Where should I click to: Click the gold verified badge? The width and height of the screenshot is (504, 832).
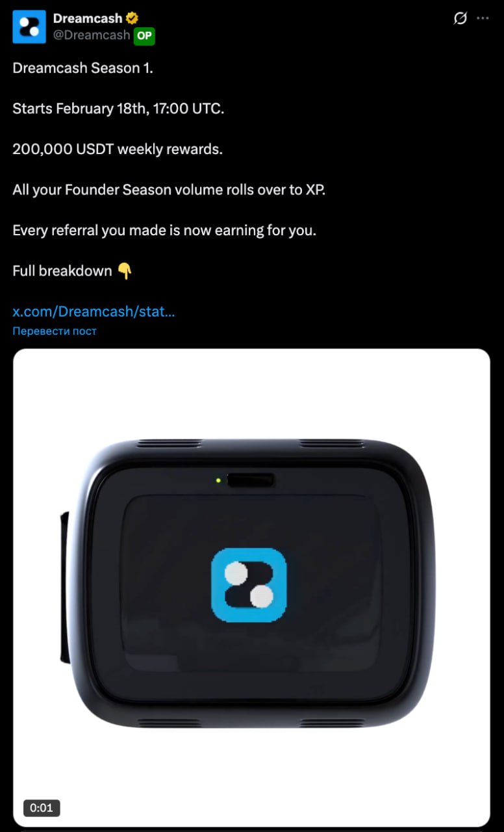pos(132,19)
